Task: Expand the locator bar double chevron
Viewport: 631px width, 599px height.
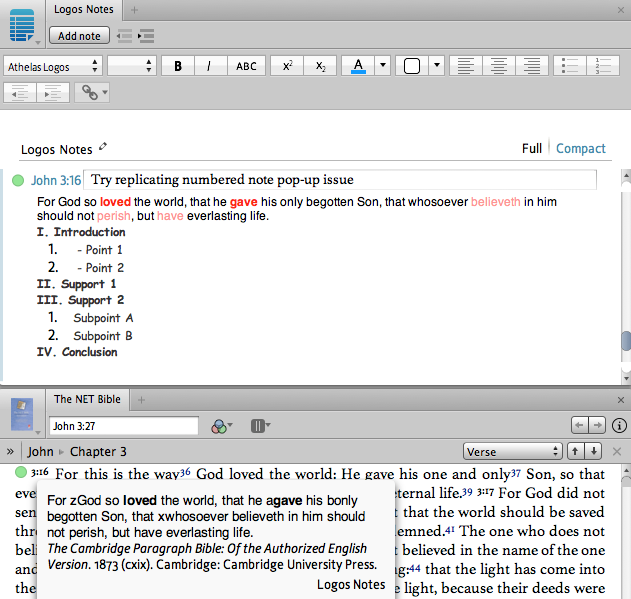Action: tap(10, 452)
